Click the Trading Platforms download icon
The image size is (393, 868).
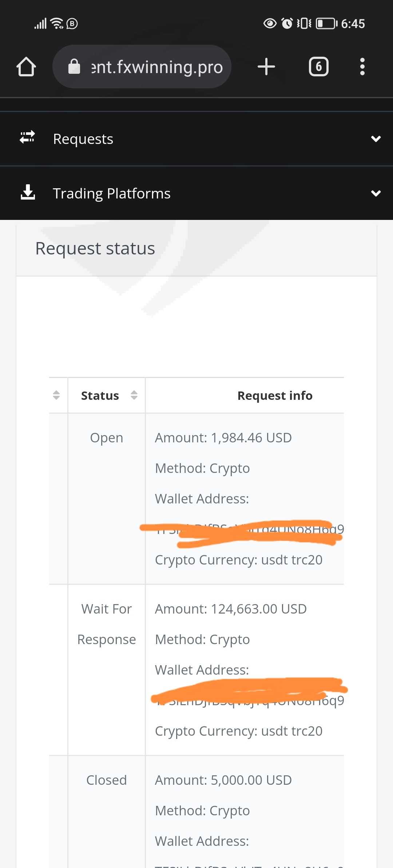(28, 192)
